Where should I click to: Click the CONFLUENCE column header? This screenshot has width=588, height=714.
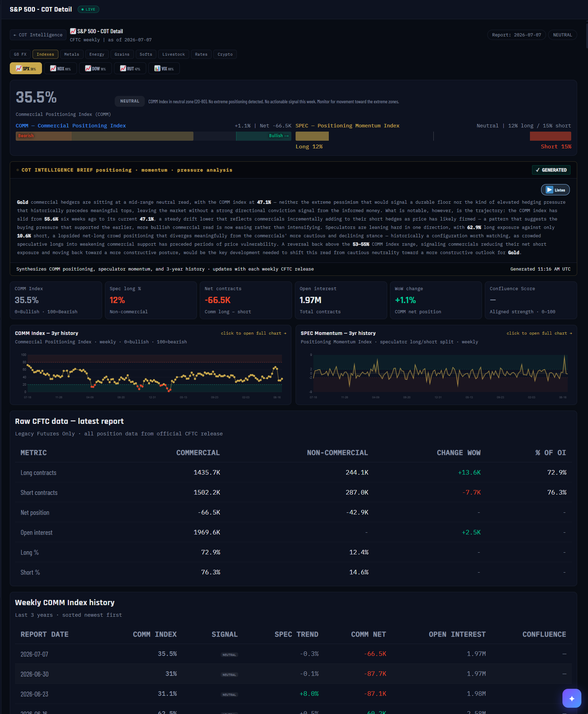coord(544,634)
